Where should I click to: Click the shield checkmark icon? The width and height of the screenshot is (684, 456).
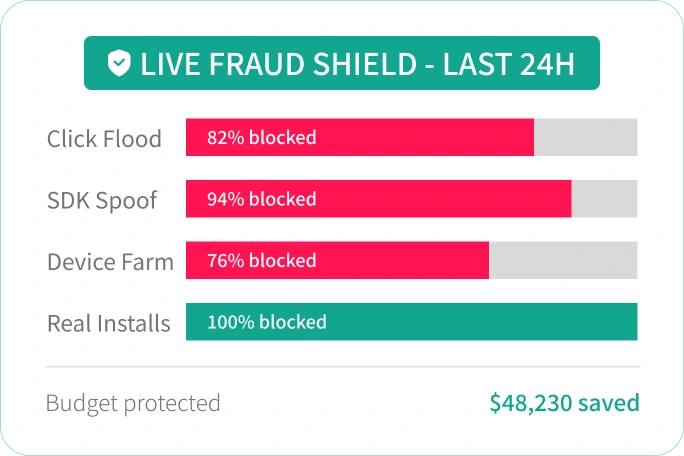point(119,63)
